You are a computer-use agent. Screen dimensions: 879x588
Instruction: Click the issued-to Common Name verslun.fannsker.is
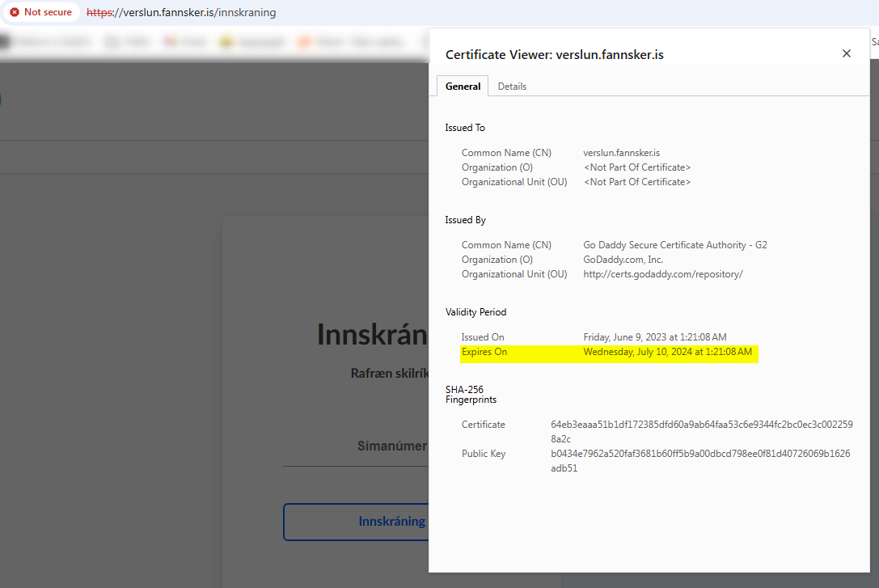(x=621, y=153)
